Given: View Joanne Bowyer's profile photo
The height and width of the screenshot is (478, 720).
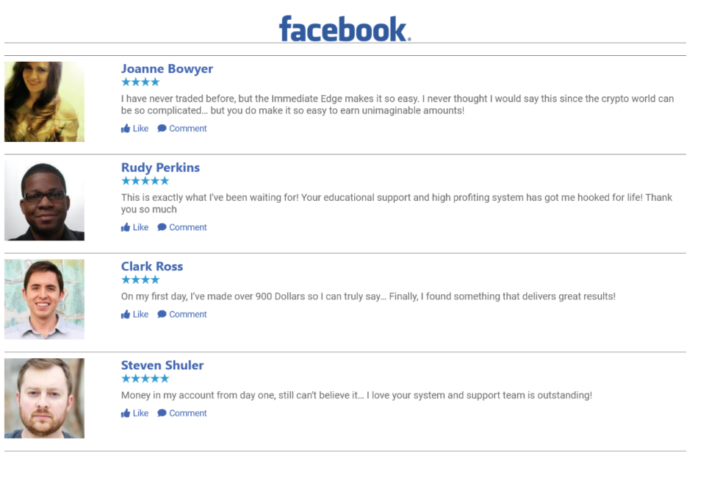Looking at the screenshot, I should tap(44, 102).
